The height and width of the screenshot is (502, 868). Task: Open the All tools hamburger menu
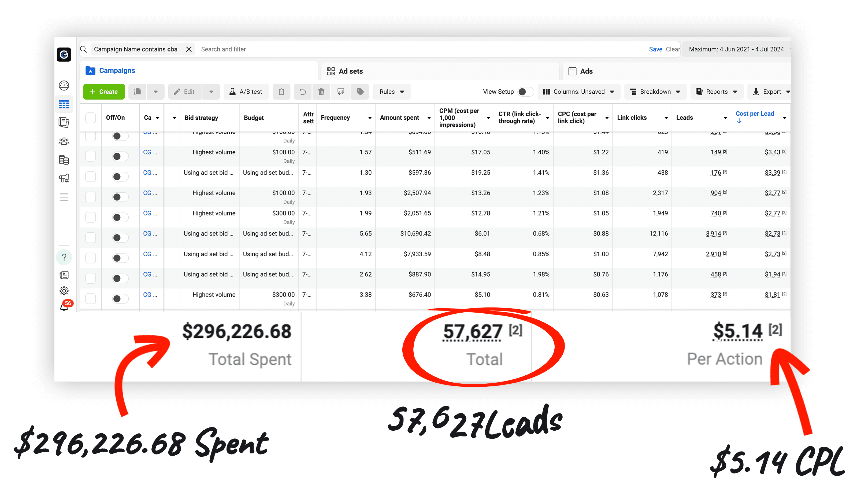[64, 197]
